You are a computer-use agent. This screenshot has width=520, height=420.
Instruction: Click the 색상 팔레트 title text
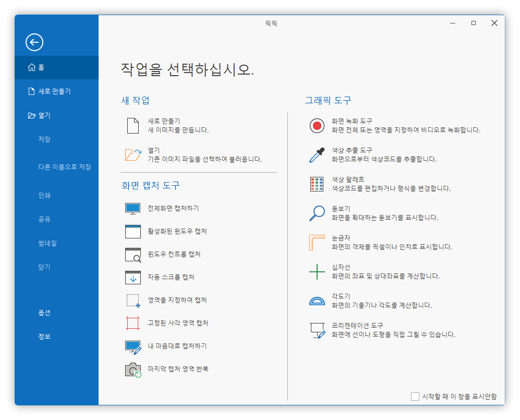coord(348,179)
